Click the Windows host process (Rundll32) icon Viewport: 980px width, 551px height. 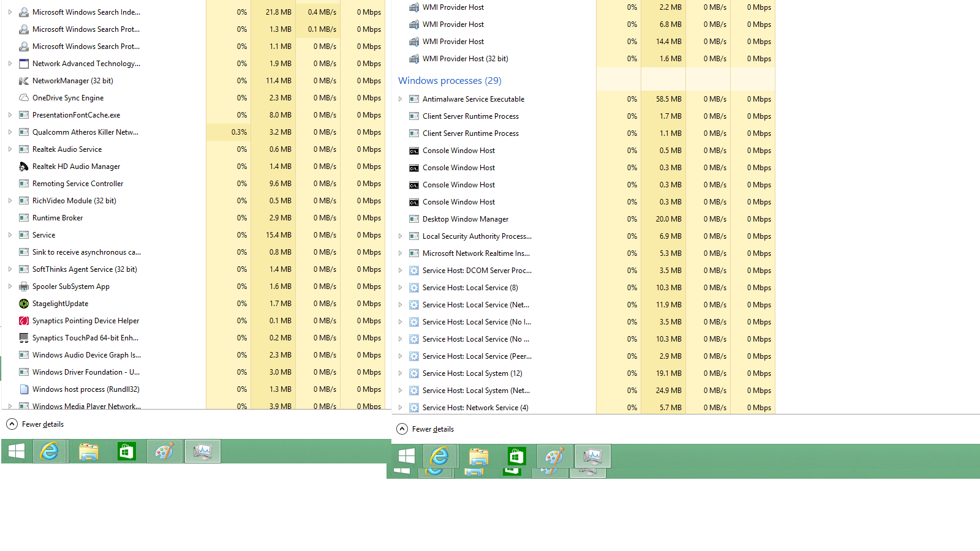click(24, 389)
